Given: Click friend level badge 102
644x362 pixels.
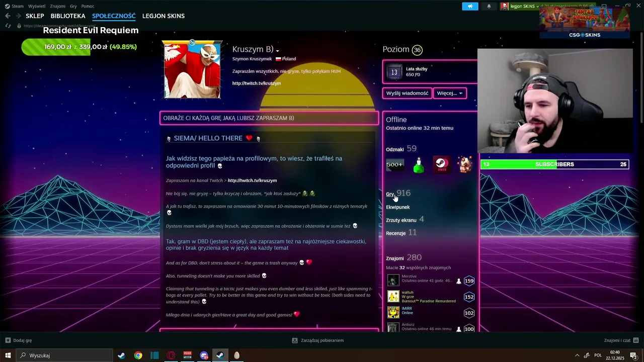Looking at the screenshot, I should (x=469, y=313).
